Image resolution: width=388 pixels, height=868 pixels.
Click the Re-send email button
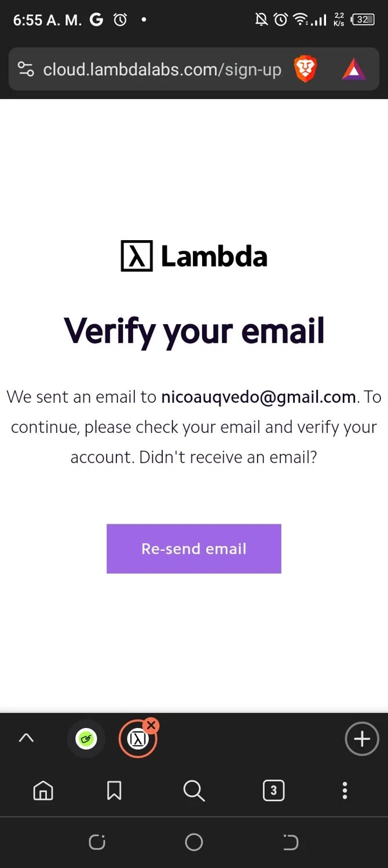tap(194, 549)
